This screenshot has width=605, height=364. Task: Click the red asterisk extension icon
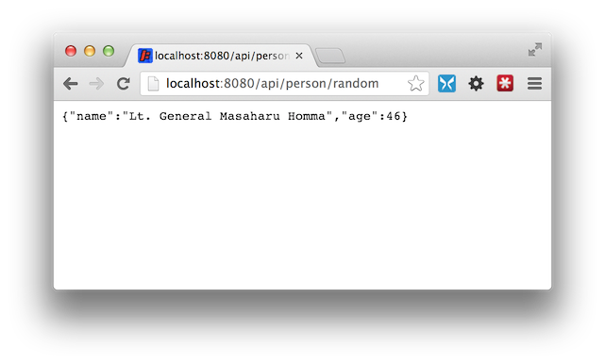click(505, 83)
